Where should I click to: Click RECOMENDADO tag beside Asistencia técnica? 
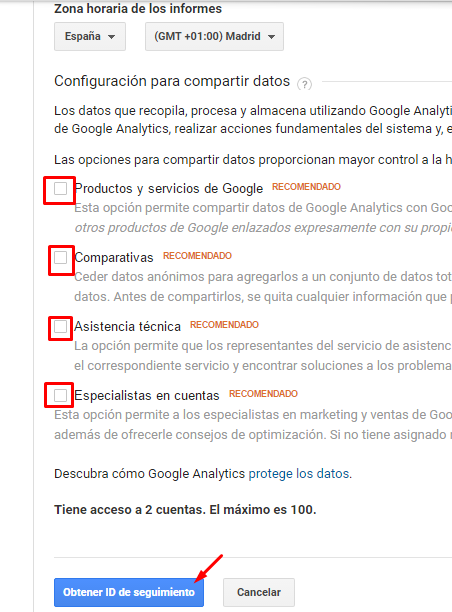(224, 325)
